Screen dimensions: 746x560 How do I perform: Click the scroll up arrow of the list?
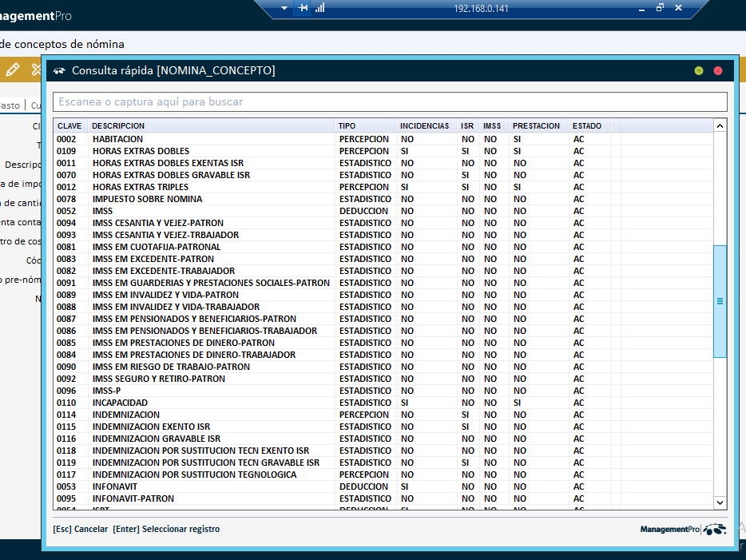(x=720, y=125)
